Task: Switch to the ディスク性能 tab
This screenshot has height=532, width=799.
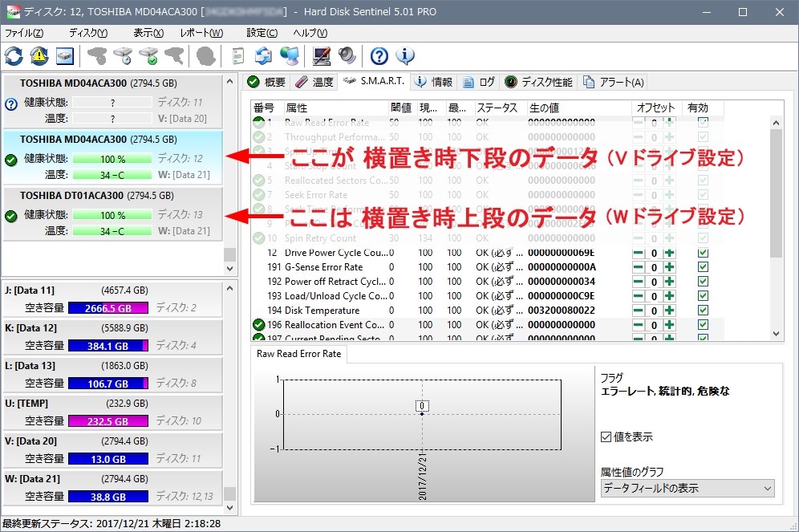Action: pos(539,82)
